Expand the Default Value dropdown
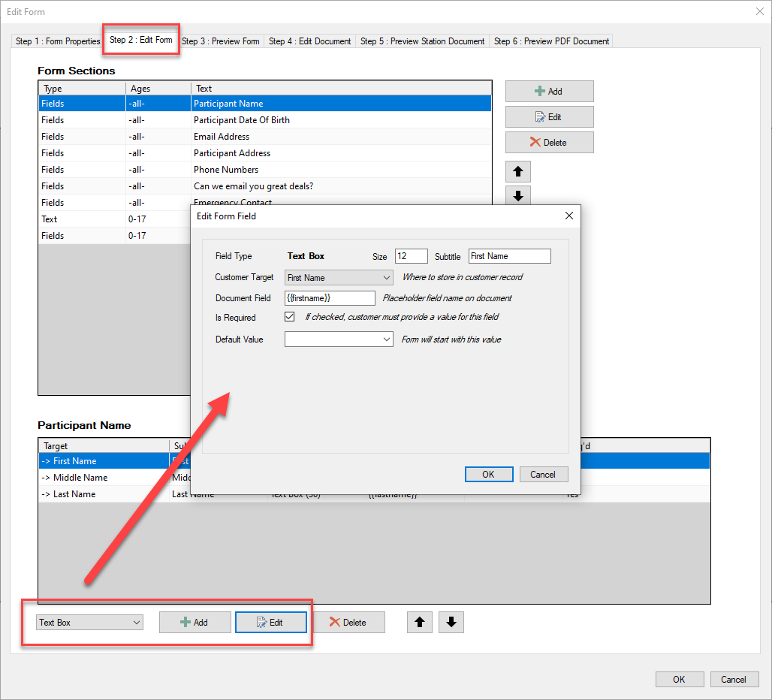 339,339
